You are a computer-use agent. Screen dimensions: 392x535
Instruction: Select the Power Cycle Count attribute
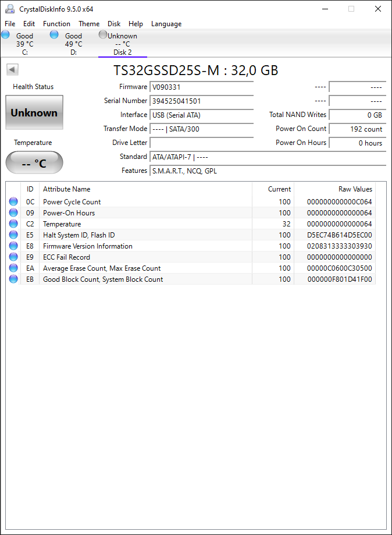72,201
